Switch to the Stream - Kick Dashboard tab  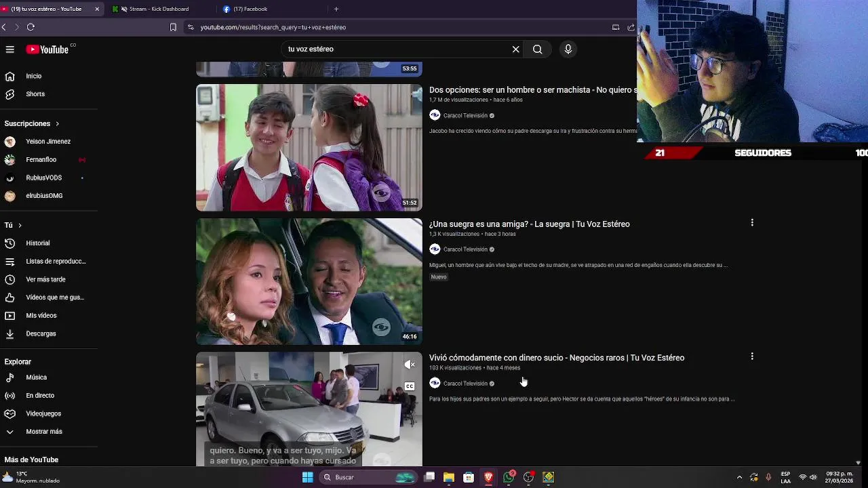[x=158, y=9]
